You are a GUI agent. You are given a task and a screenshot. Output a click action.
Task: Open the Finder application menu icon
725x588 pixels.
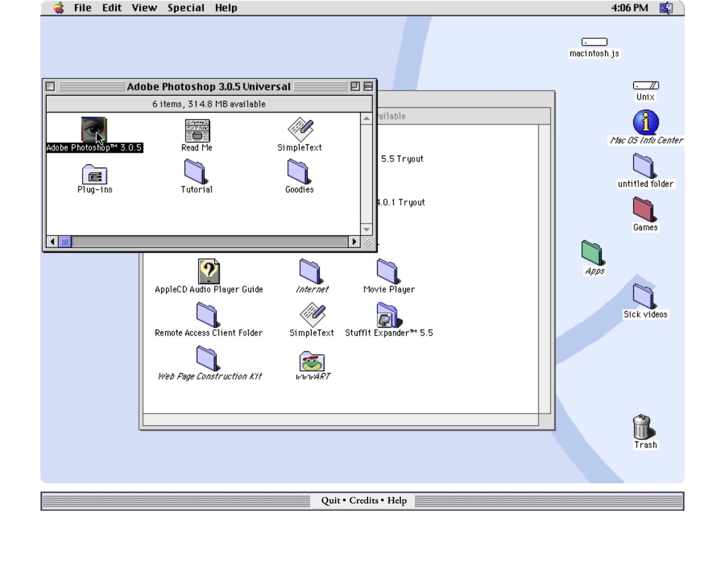667,8
